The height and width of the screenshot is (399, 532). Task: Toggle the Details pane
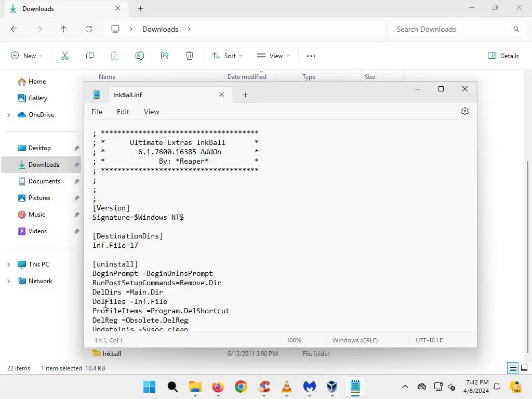click(x=503, y=56)
